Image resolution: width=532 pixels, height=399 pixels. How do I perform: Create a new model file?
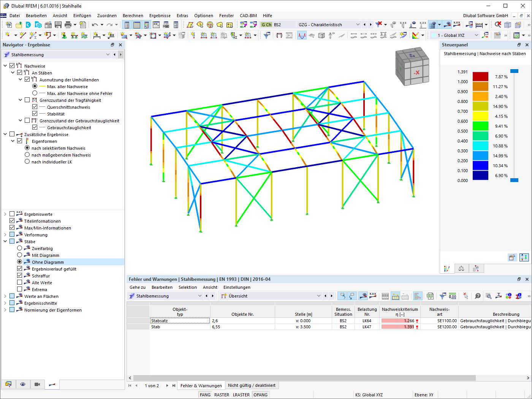(9, 25)
